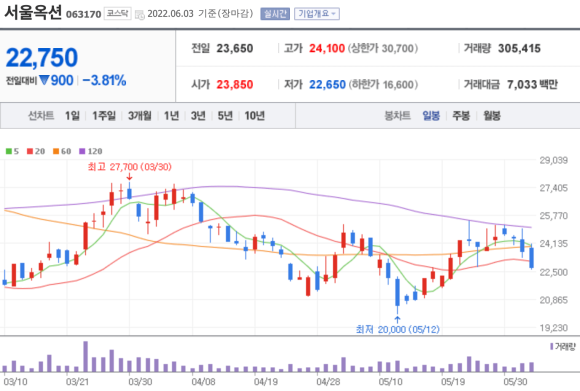Click the 24,135 price axis label
This screenshot has width=580, height=391.
point(553,243)
